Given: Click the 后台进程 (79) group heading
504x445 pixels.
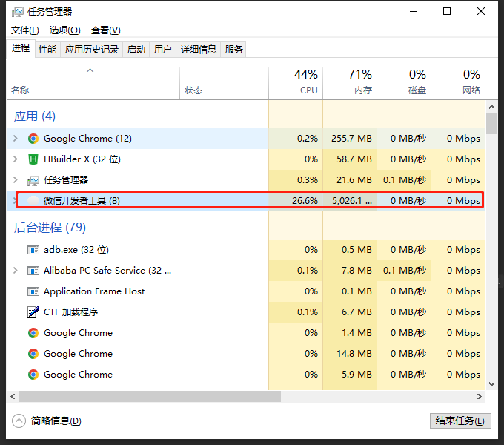Looking at the screenshot, I should 50,228.
